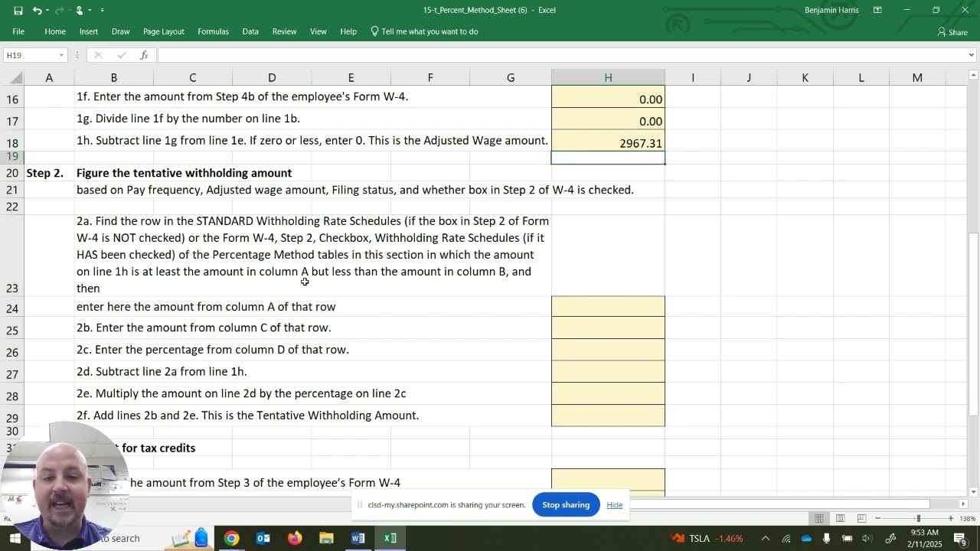Click the vertical scrollbar up arrow
This screenshot has width=980, height=551.
click(x=973, y=75)
